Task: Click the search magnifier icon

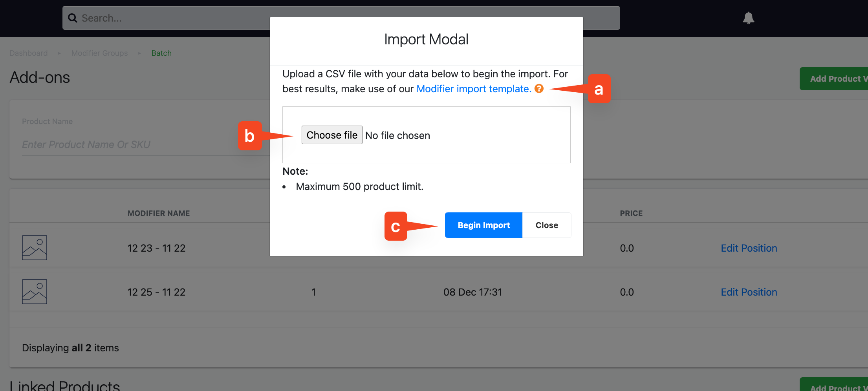Action: tap(73, 18)
